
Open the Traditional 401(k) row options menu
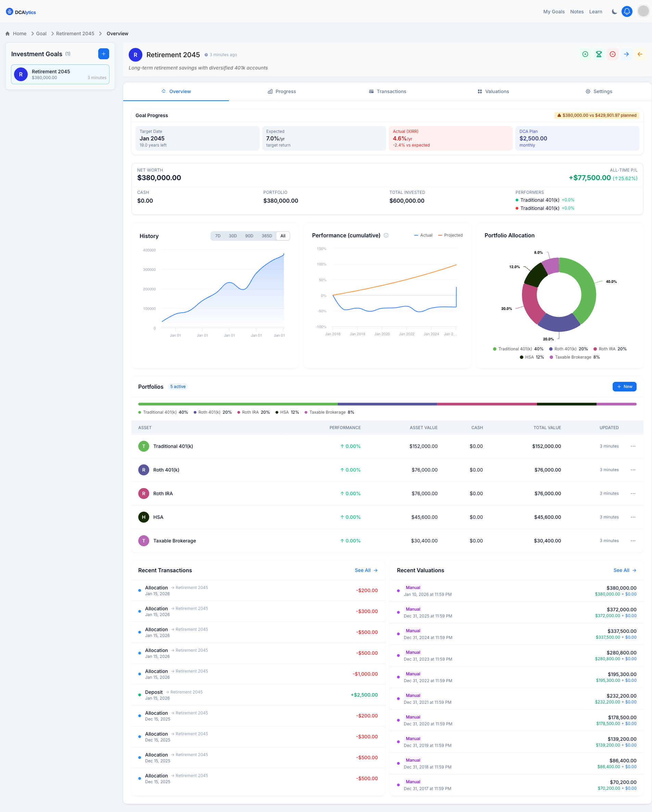click(633, 446)
